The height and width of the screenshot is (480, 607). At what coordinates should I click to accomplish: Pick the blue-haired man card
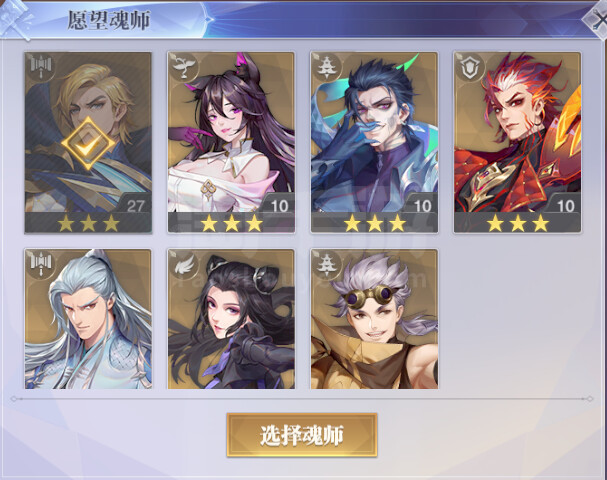pyautogui.click(x=374, y=142)
